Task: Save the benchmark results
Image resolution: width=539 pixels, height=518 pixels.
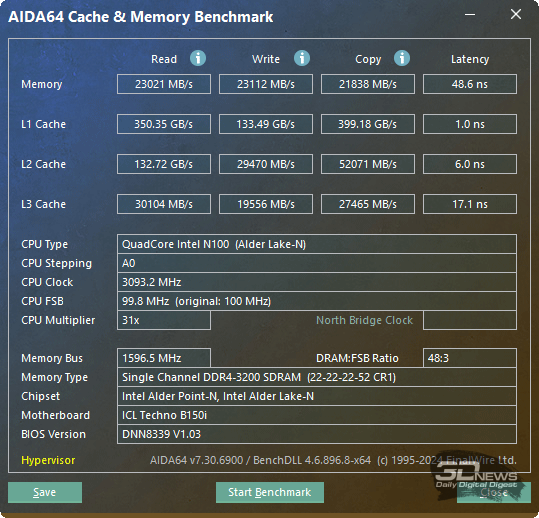Action: (45, 492)
